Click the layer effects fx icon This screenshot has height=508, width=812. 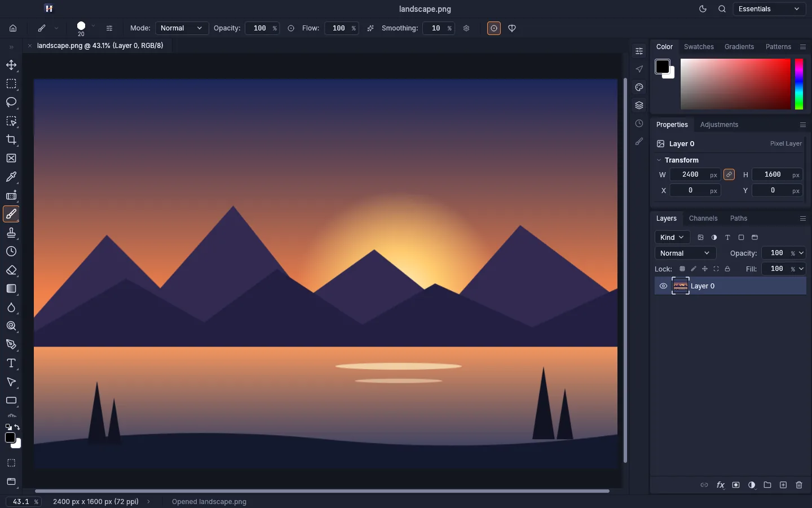point(720,485)
